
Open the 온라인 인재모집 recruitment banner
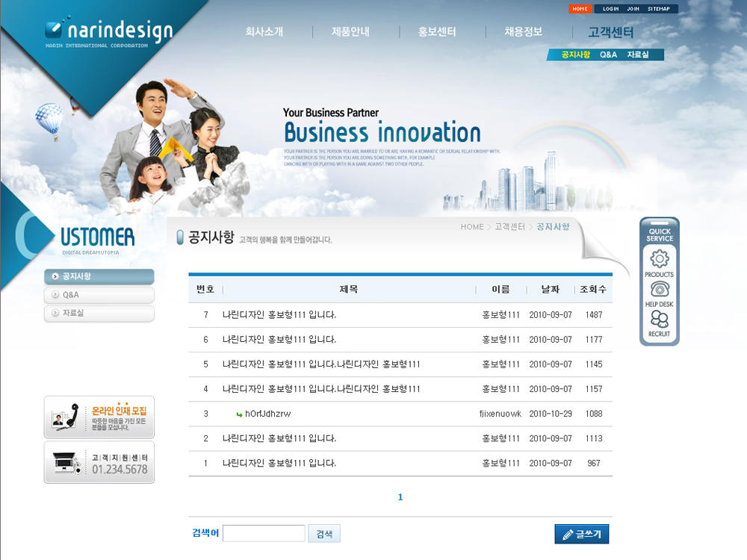pyautogui.click(x=99, y=417)
